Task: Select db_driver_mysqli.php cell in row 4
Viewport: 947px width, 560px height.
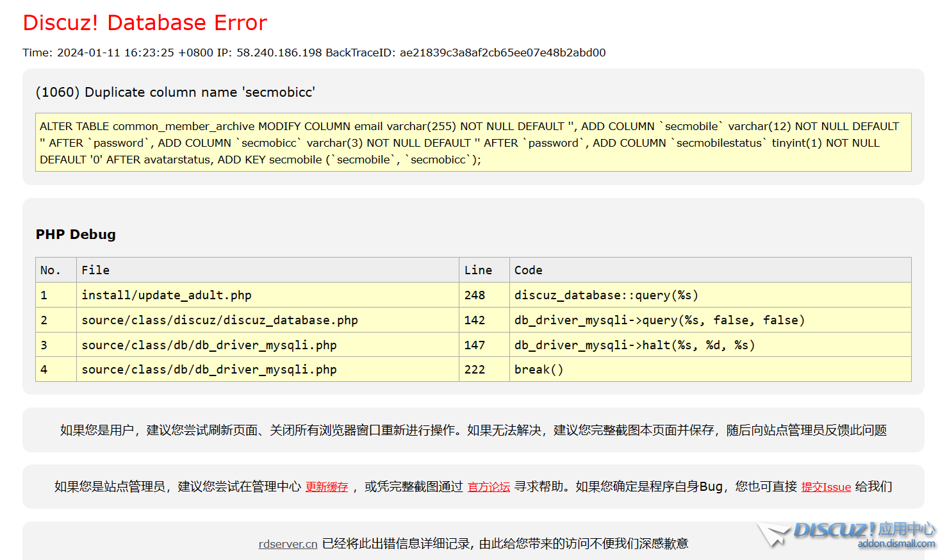Action: click(268, 370)
